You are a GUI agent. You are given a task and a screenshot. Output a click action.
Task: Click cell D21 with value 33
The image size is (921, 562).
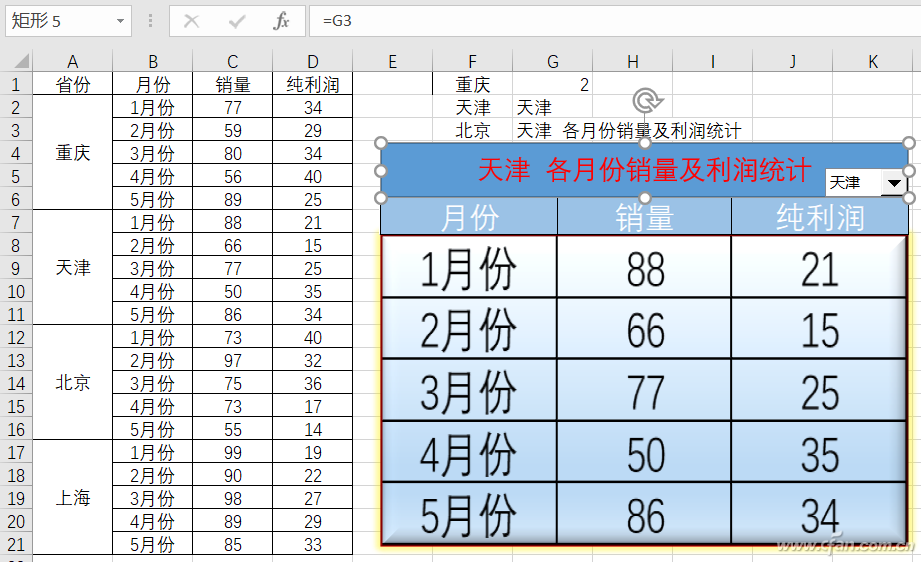[x=312, y=544]
